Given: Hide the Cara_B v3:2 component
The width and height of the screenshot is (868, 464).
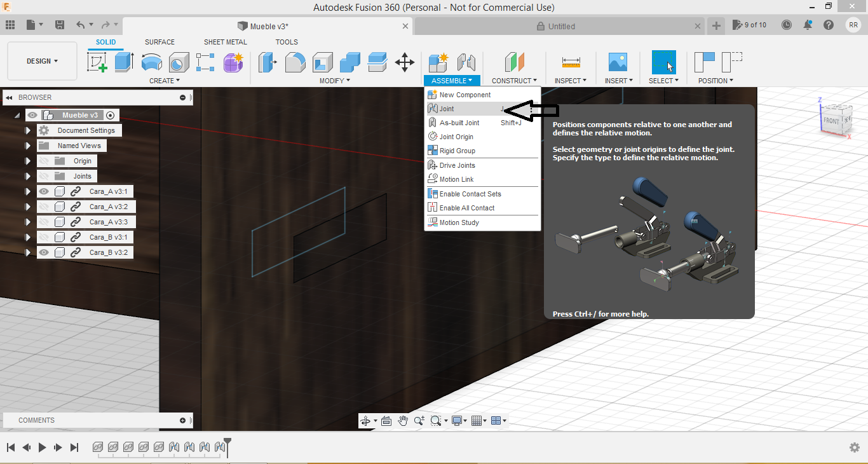Looking at the screenshot, I should tap(44, 252).
